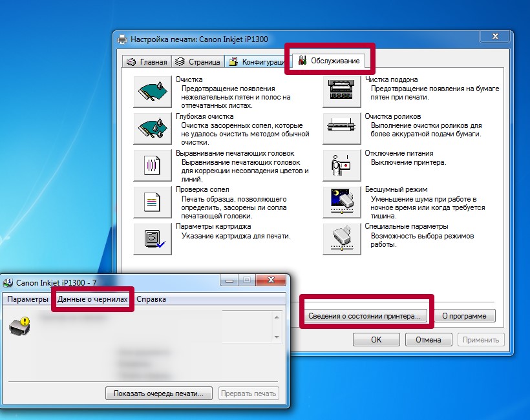Open the Данные о чернилах menu
Viewport: 530px width, 420px height.
(x=93, y=299)
